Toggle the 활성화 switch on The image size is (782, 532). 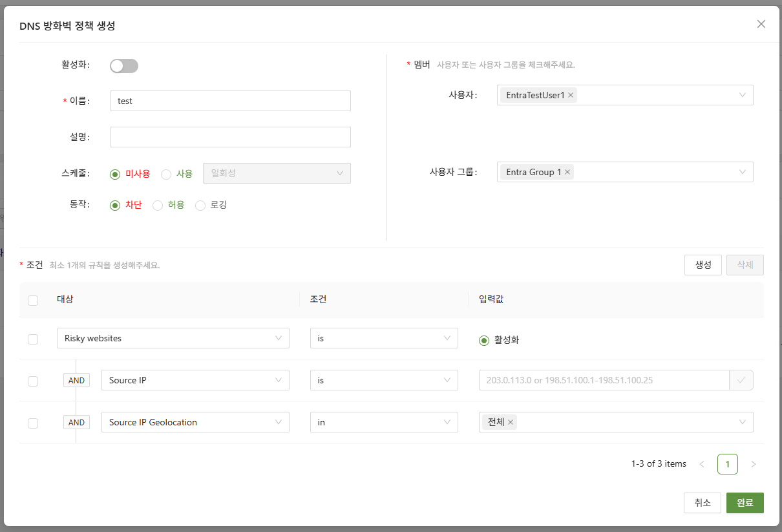click(124, 66)
